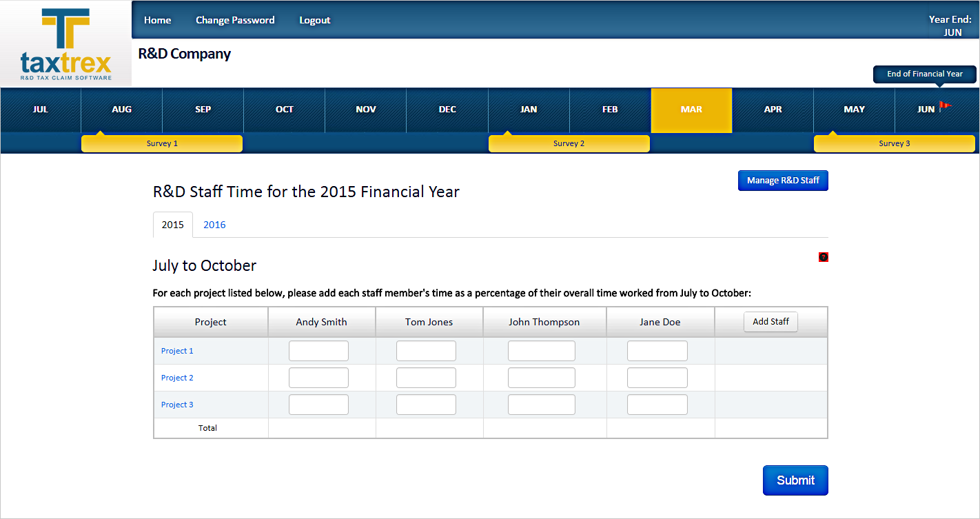Click Andy Smith's Project 1 input field
The height and width of the screenshot is (519, 980).
[x=318, y=351]
